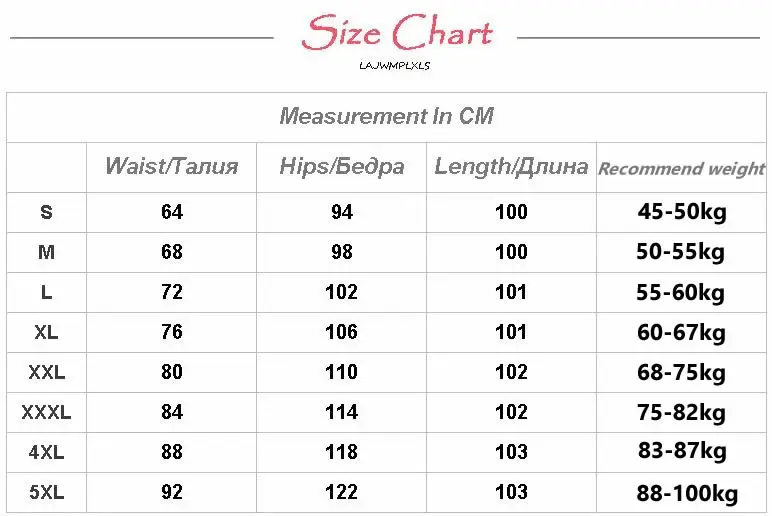Viewport: 772px width, 516px height.
Task: Click hips value 94 for size S
Action: point(342,212)
